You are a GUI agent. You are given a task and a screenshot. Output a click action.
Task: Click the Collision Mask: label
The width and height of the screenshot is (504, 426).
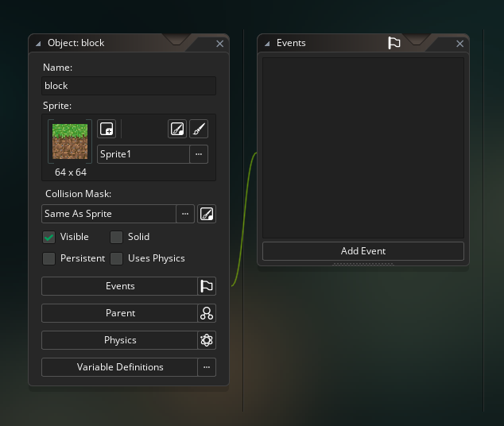(x=78, y=194)
